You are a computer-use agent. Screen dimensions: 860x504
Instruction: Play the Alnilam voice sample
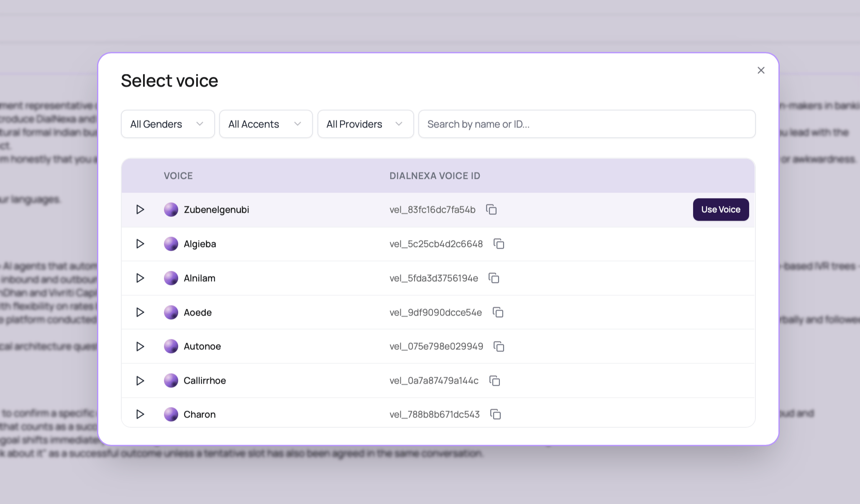click(140, 278)
